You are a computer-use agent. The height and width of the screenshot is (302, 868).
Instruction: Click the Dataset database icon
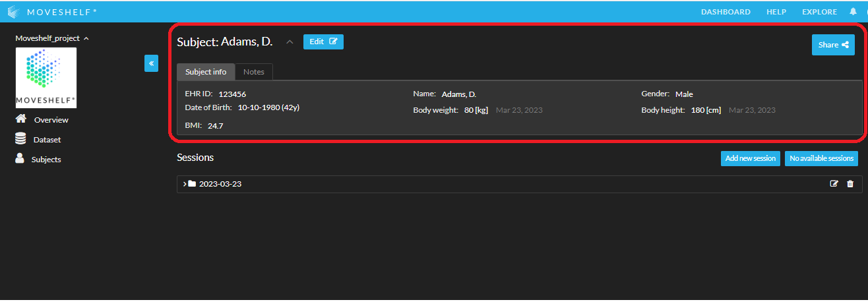(x=20, y=139)
